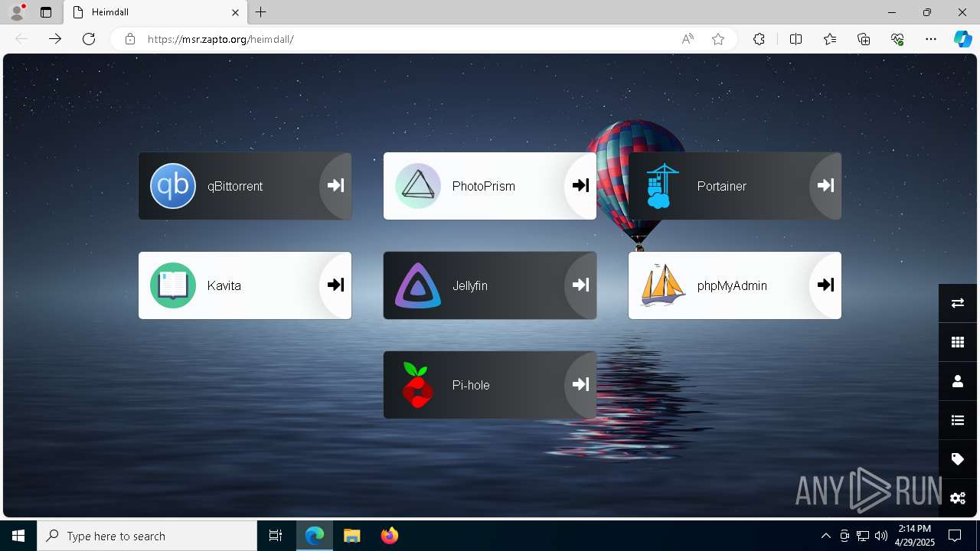The height and width of the screenshot is (551, 980).
Task: Click the Kavita tile label
Action: 224,285
